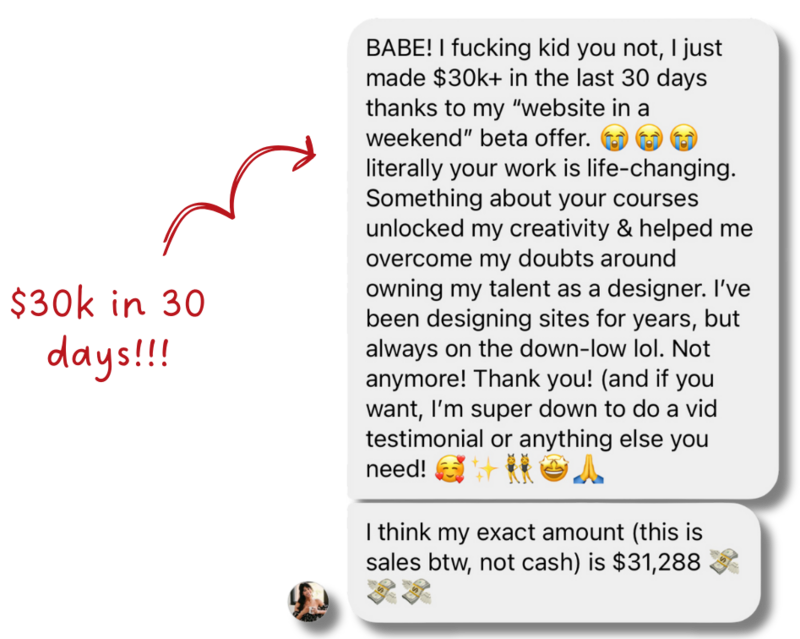Click the third crying face emoji
This screenshot has height=639, width=800.
coord(683,138)
